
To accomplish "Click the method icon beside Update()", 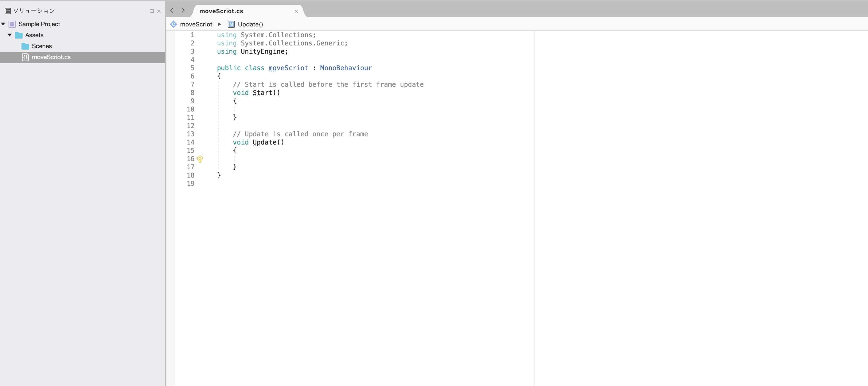I will pos(231,24).
